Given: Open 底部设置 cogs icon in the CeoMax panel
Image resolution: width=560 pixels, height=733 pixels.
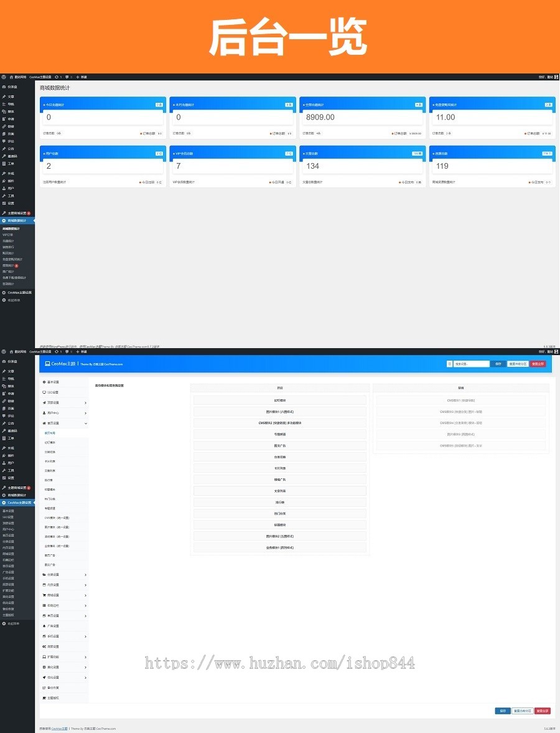Looking at the screenshot, I should [x=44, y=646].
